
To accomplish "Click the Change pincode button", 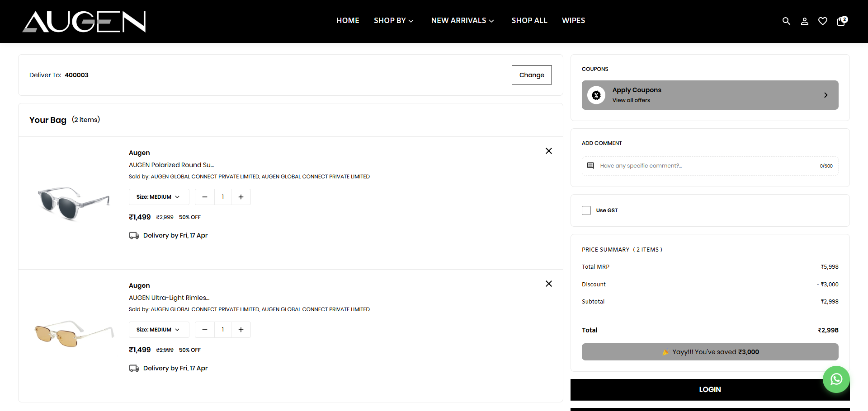I will (x=532, y=75).
